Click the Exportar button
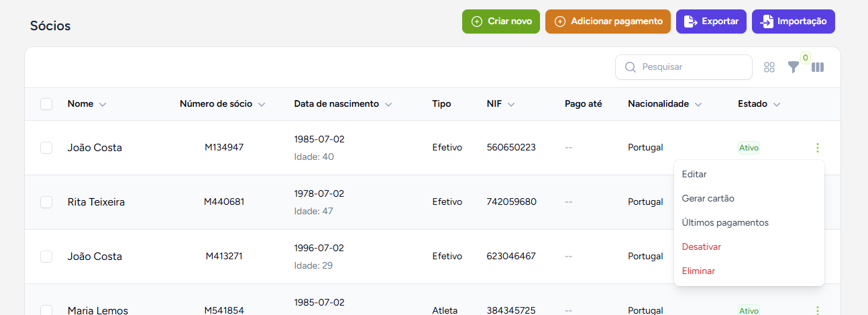Image resolution: width=868 pixels, height=315 pixels. (x=711, y=21)
